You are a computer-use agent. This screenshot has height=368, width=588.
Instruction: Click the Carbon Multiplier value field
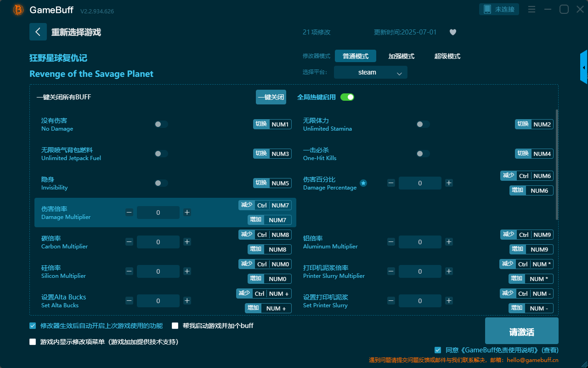point(158,242)
